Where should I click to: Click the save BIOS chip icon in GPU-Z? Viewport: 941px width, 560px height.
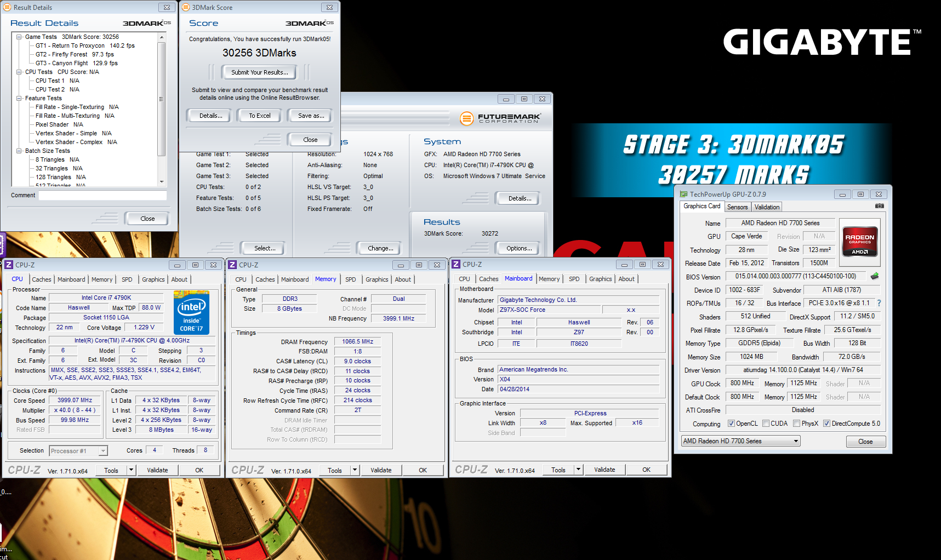[875, 276]
